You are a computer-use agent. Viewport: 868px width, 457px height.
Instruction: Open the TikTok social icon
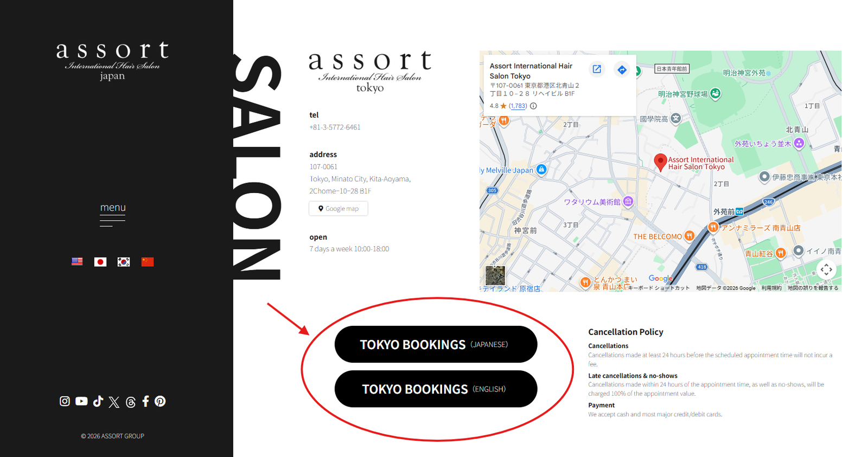[x=98, y=401]
